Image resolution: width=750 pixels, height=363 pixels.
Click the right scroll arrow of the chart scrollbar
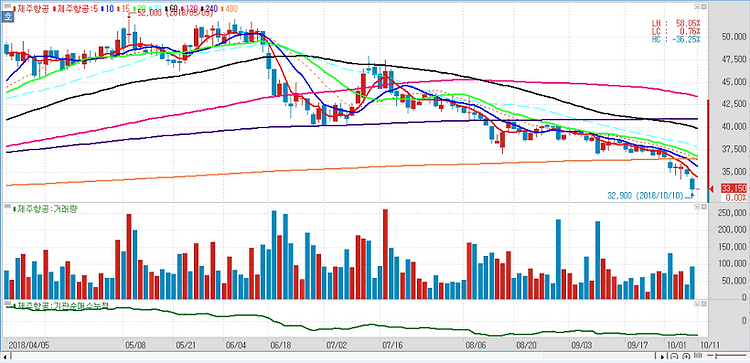pyautogui.click(x=662, y=357)
